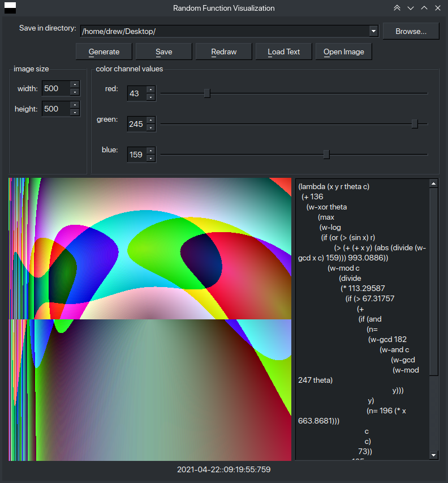Decrease the image height with down stepper
The image size is (448, 483).
click(75, 113)
